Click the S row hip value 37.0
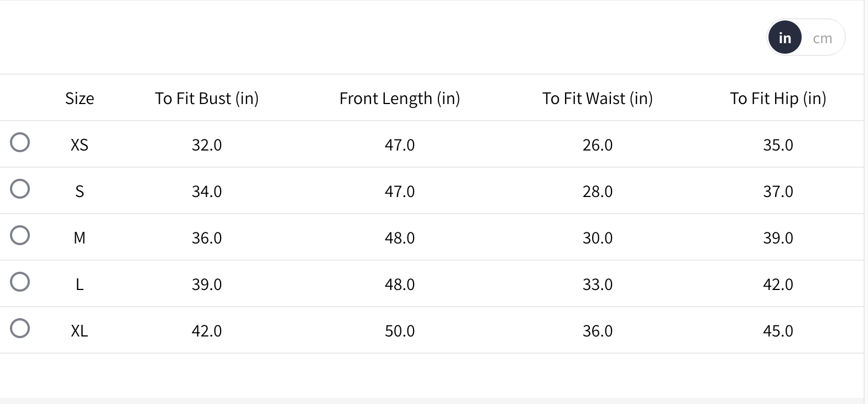 (x=778, y=191)
